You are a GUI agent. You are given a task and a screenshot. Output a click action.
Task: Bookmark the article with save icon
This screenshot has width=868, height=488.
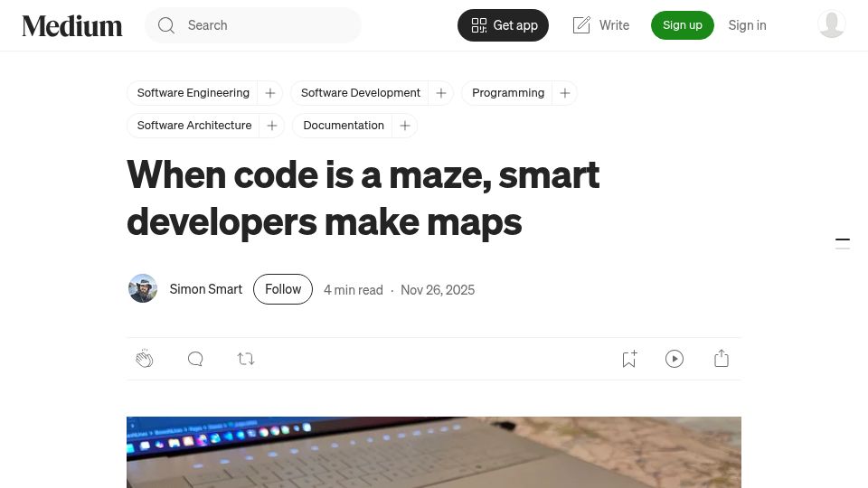[x=629, y=359]
